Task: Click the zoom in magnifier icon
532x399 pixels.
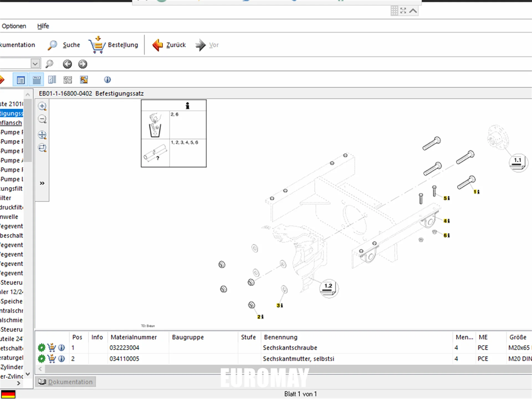Action: [42, 106]
